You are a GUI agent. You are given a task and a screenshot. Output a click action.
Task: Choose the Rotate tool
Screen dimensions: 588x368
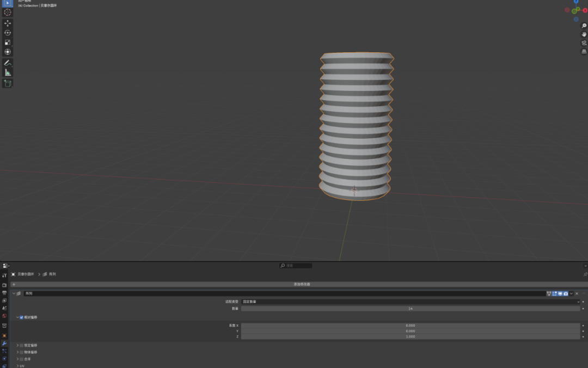coord(8,33)
